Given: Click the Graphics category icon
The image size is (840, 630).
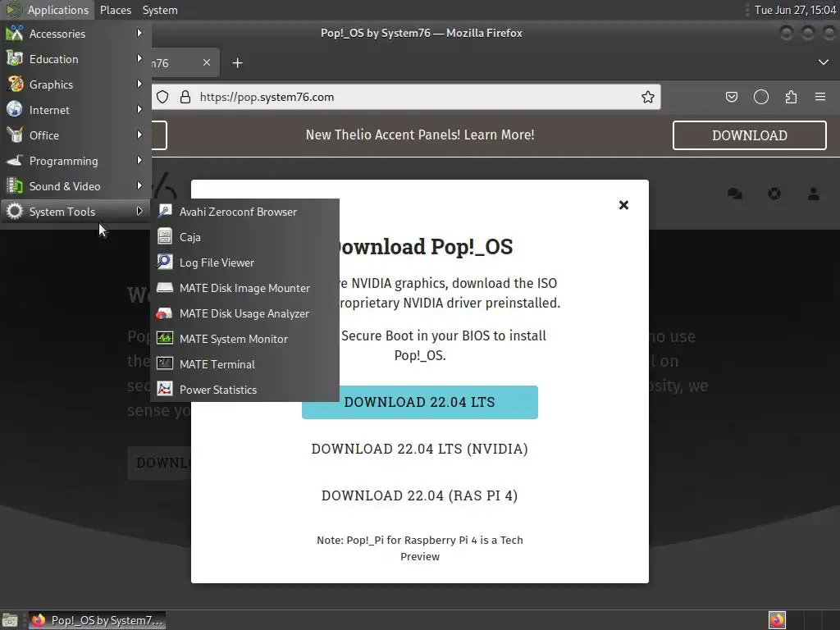Looking at the screenshot, I should tap(15, 84).
